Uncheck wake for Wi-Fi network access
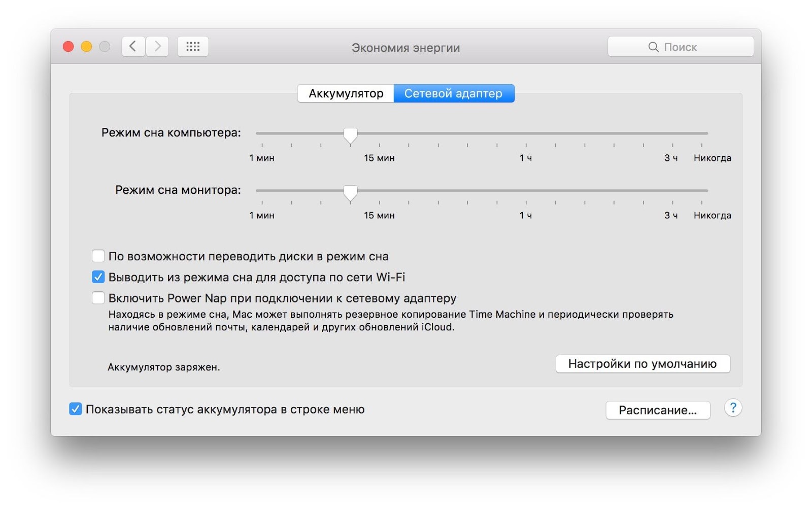This screenshot has width=812, height=509. coord(98,277)
